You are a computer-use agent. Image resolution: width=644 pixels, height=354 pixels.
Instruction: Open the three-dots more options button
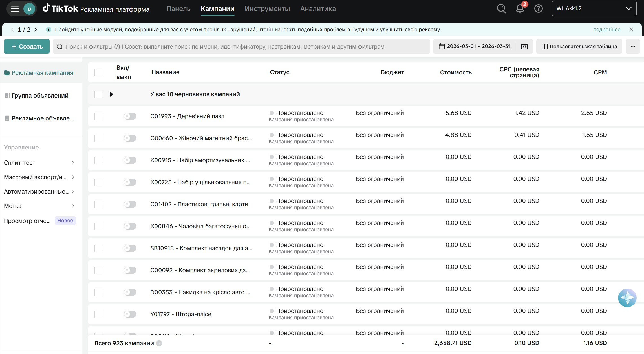(x=633, y=47)
